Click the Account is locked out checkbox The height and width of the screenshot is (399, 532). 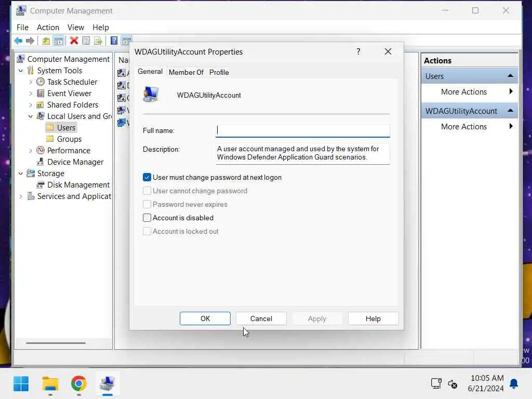click(x=147, y=231)
